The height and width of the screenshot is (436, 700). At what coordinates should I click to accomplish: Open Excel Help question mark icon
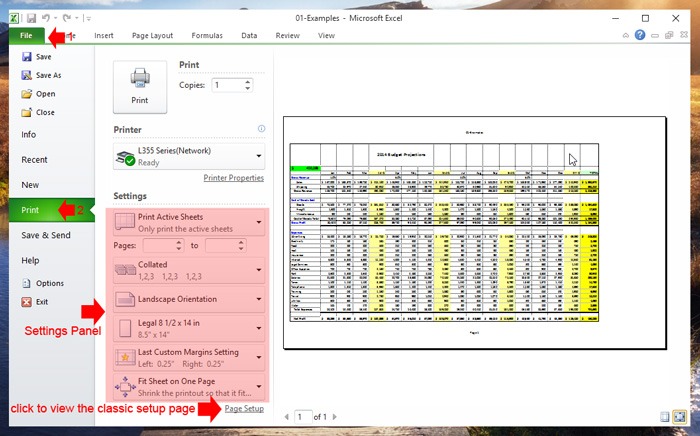(640, 35)
